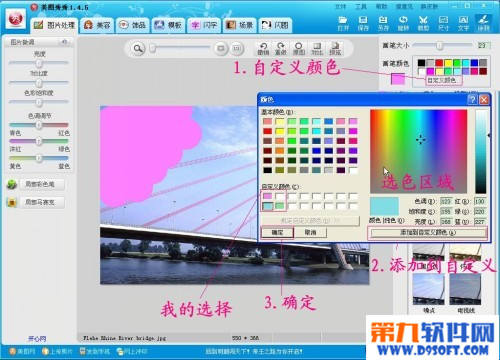Open the 文件 (File) menu

[x=340, y=7]
